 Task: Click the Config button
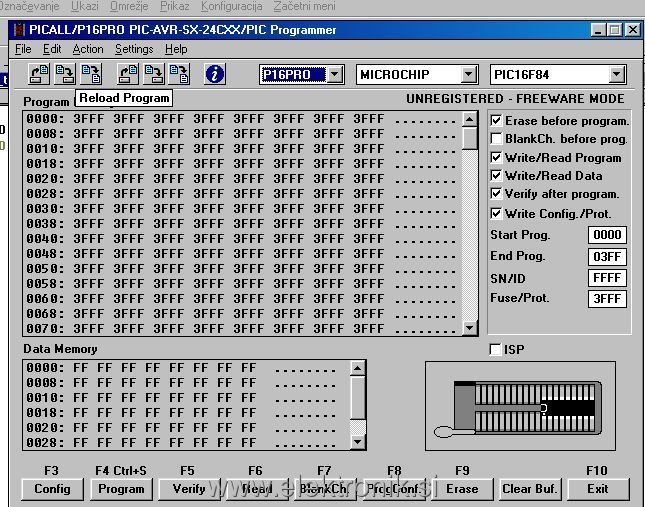[x=52, y=489]
